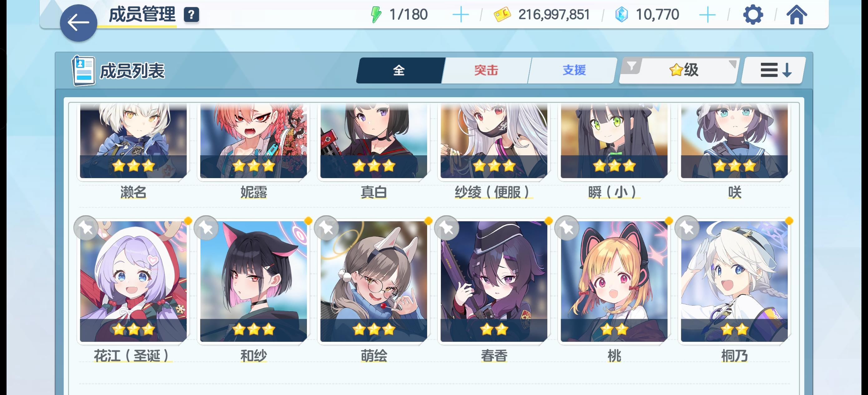The image size is (868, 395).
Task: Switch to the 支援 tab
Action: point(573,70)
